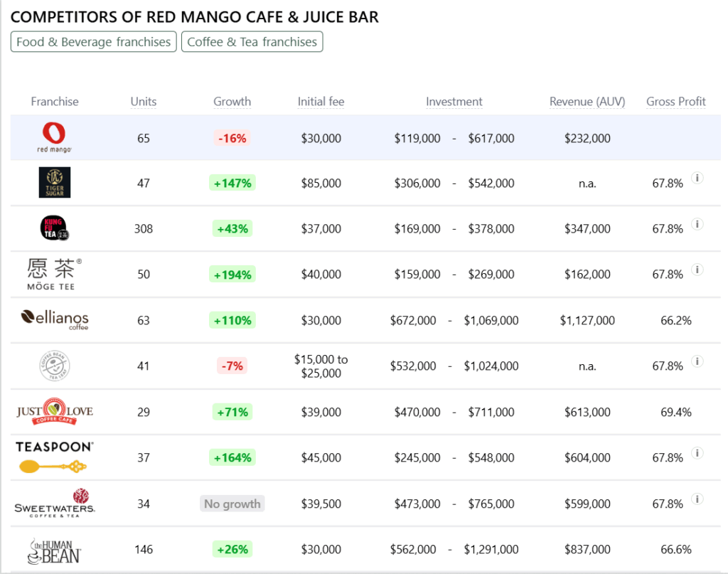Click the Gross Profit column header
This screenshot has height=574, width=728.
pyautogui.click(x=676, y=101)
